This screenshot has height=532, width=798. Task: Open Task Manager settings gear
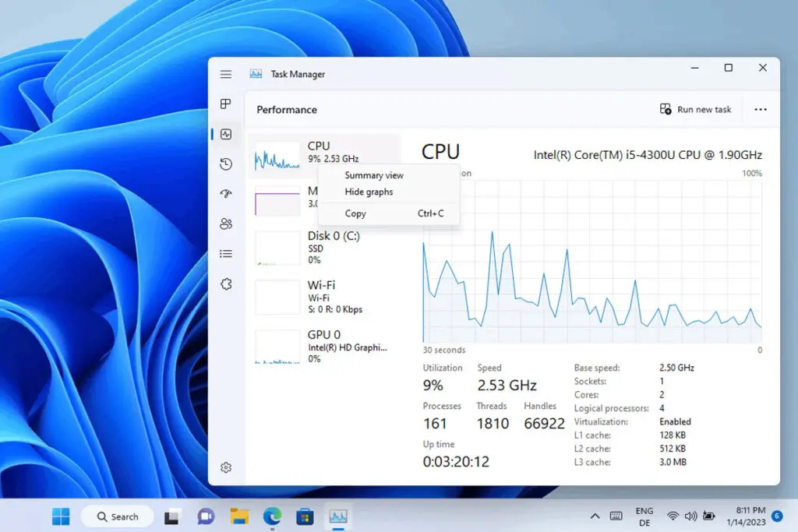(x=226, y=467)
